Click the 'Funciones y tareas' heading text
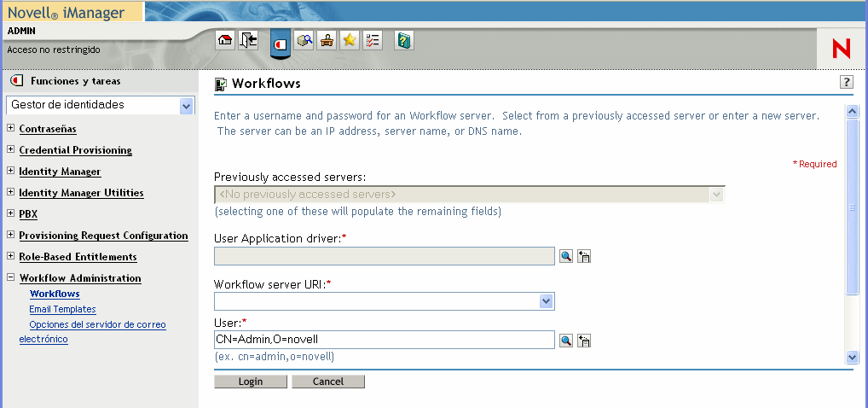868x408 pixels. click(75, 81)
